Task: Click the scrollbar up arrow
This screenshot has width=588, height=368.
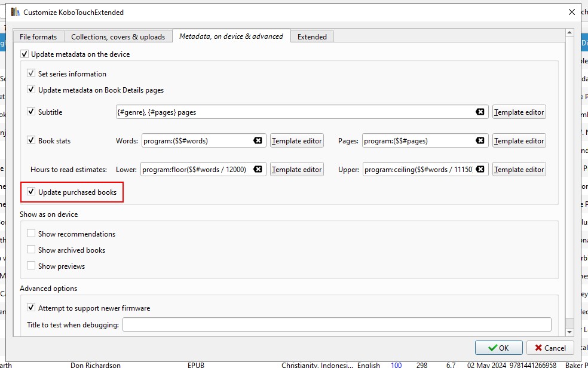Action: click(x=569, y=33)
